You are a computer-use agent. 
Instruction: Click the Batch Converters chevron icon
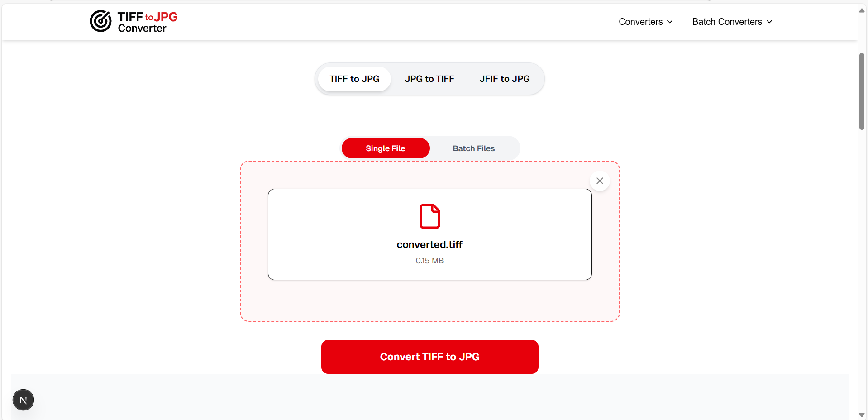pyautogui.click(x=769, y=21)
